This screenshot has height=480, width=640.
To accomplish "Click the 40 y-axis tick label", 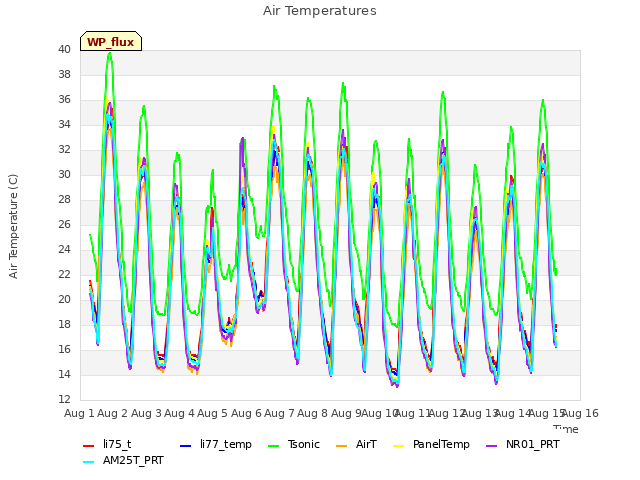I will [x=64, y=49].
